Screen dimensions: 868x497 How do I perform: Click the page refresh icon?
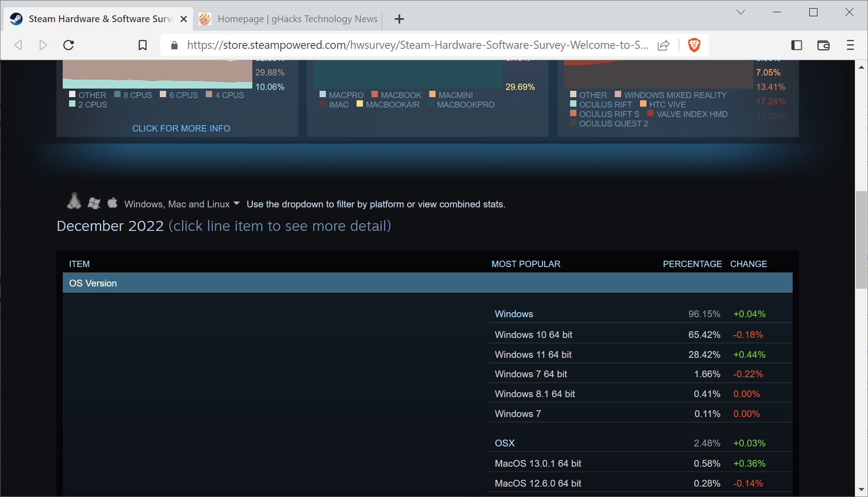click(68, 45)
